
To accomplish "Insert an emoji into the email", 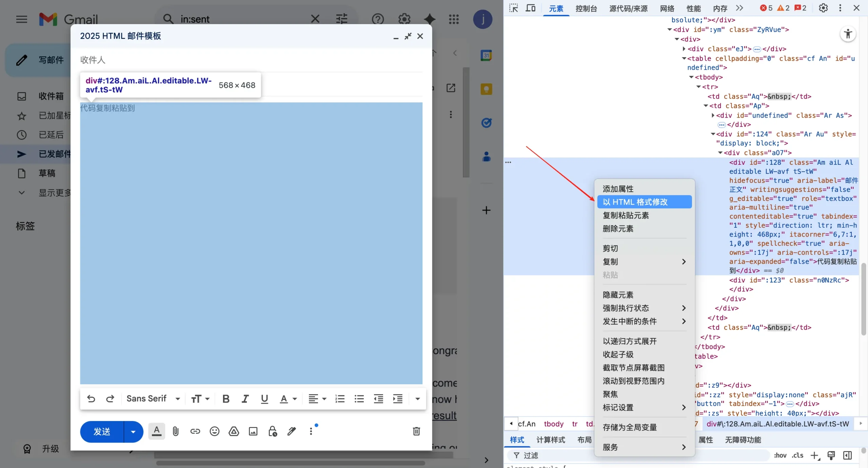I will pos(214,431).
